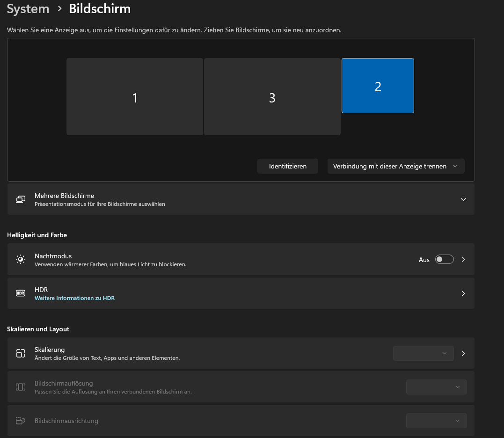Click the Bildschirm breadcrumb title
This screenshot has height=438, width=504.
[100, 9]
